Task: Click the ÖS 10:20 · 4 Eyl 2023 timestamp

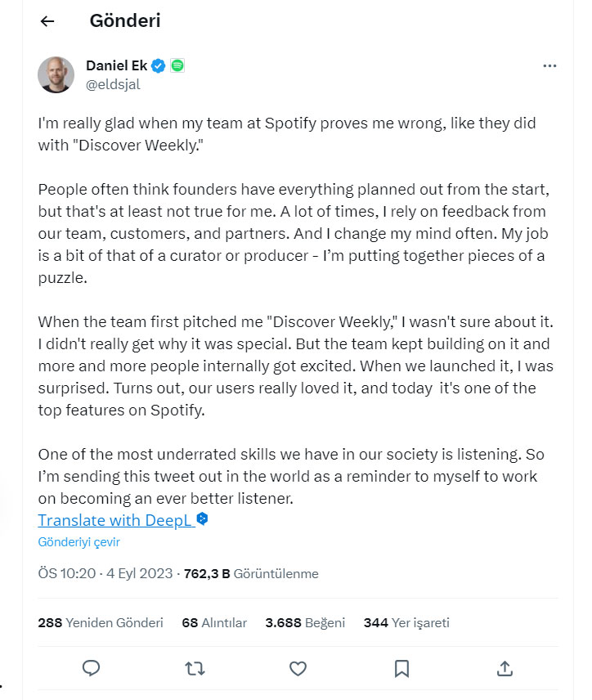Action: click(x=105, y=573)
